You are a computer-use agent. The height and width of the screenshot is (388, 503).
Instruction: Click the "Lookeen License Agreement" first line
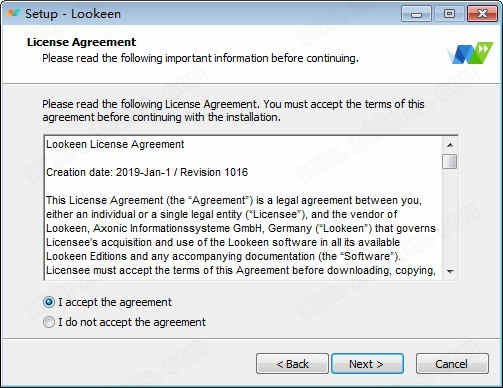[115, 144]
